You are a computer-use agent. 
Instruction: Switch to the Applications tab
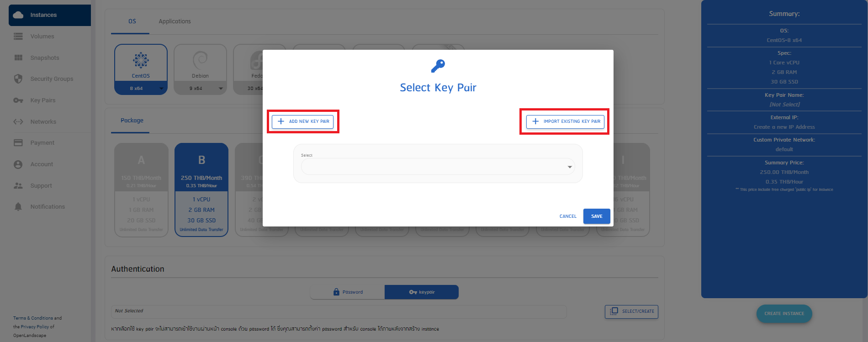click(x=175, y=21)
